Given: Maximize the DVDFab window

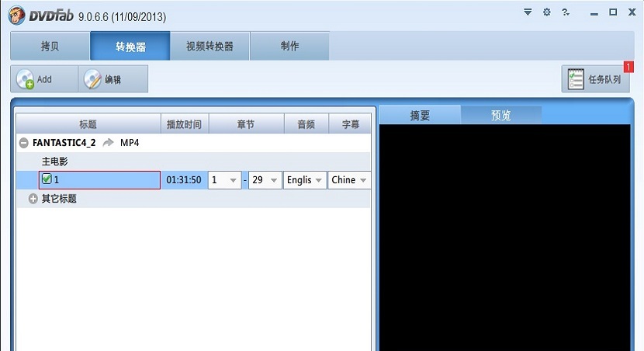Looking at the screenshot, I should coord(613,12).
